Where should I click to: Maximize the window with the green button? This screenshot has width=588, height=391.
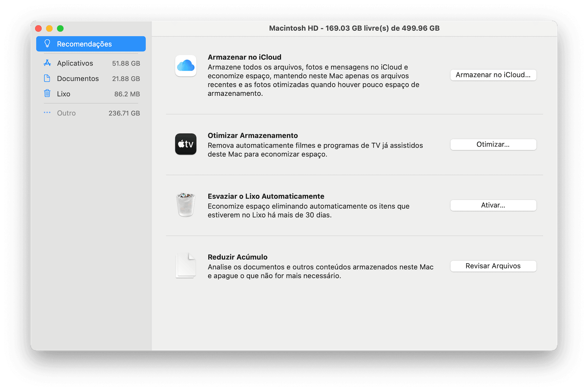pyautogui.click(x=60, y=28)
